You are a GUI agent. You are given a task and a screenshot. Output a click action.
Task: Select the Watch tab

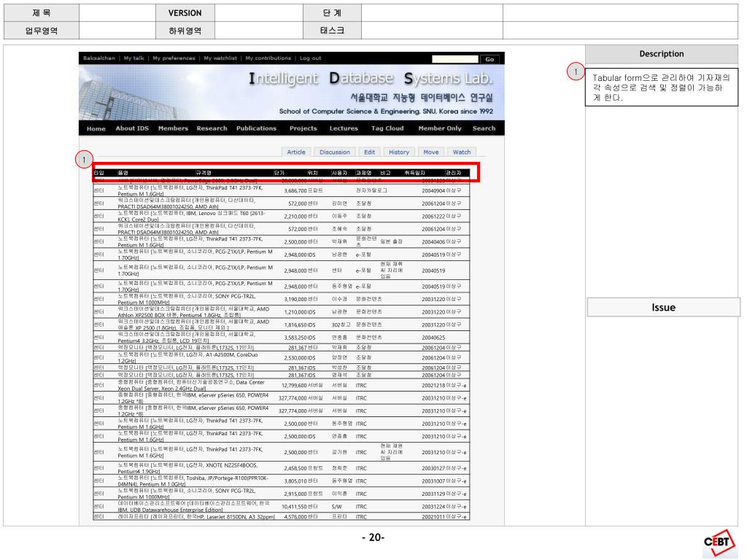[x=461, y=152]
